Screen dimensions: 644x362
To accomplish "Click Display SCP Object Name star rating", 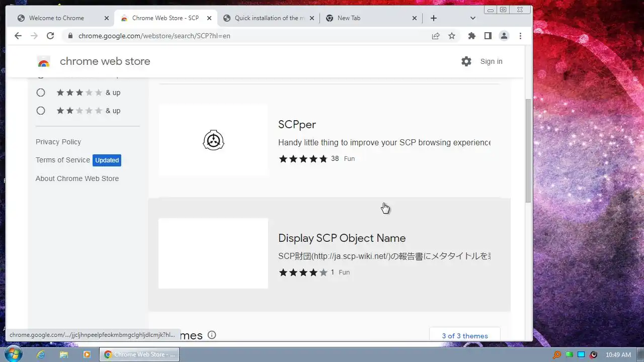I will pyautogui.click(x=303, y=273).
